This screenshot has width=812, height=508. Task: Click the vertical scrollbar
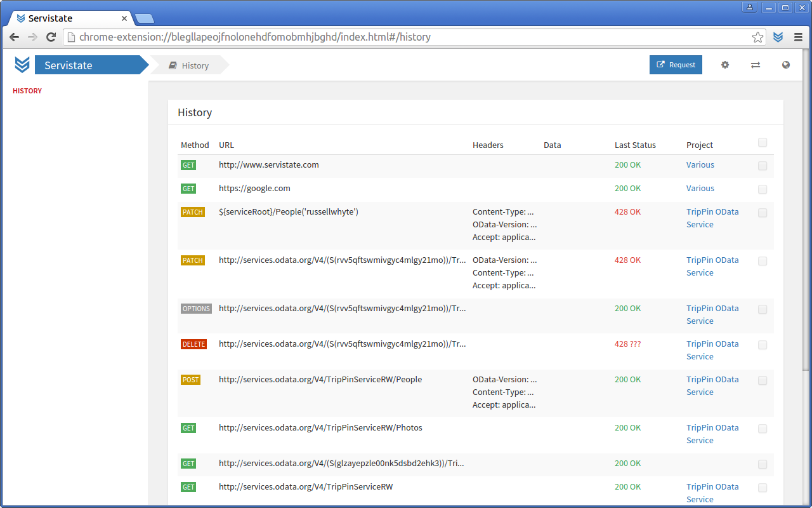[x=806, y=210]
